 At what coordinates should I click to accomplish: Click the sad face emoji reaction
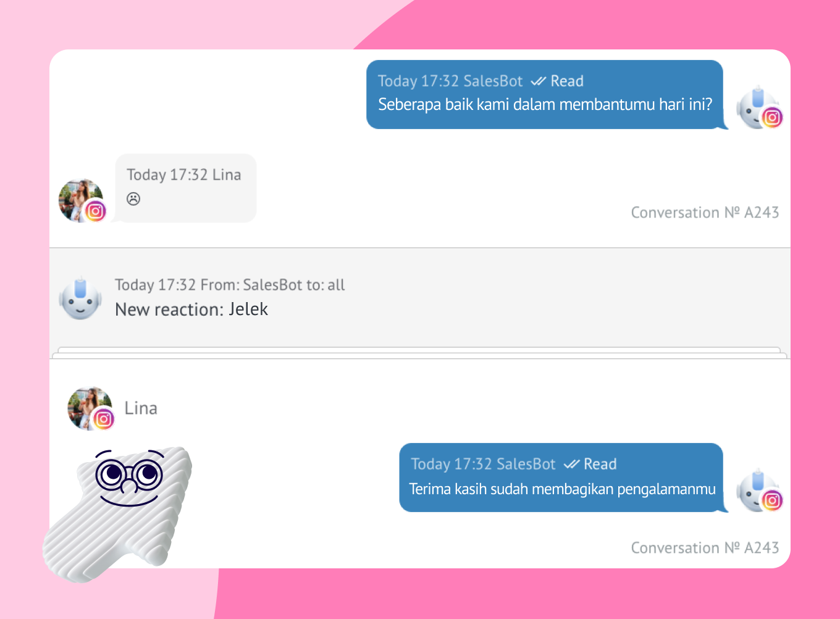tap(133, 199)
